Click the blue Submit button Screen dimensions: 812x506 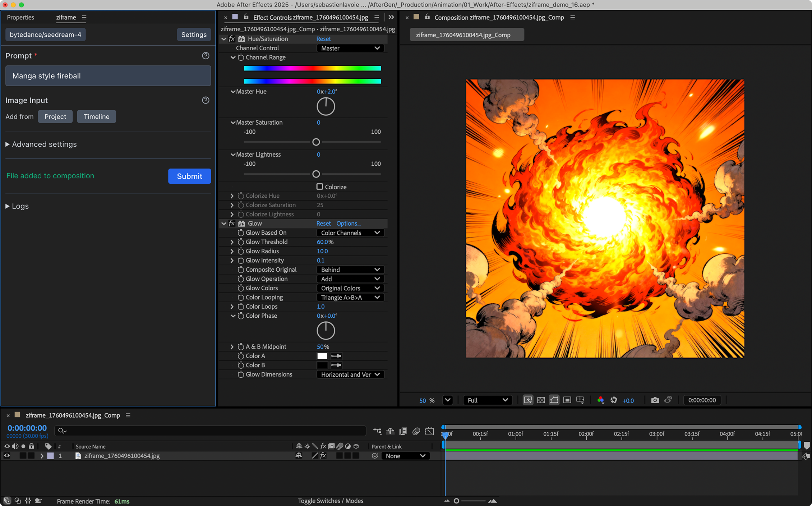click(x=189, y=176)
